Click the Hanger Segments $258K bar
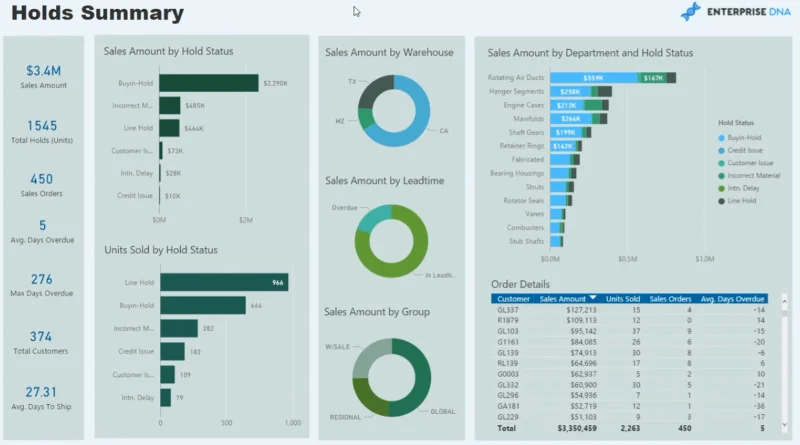 570,91
